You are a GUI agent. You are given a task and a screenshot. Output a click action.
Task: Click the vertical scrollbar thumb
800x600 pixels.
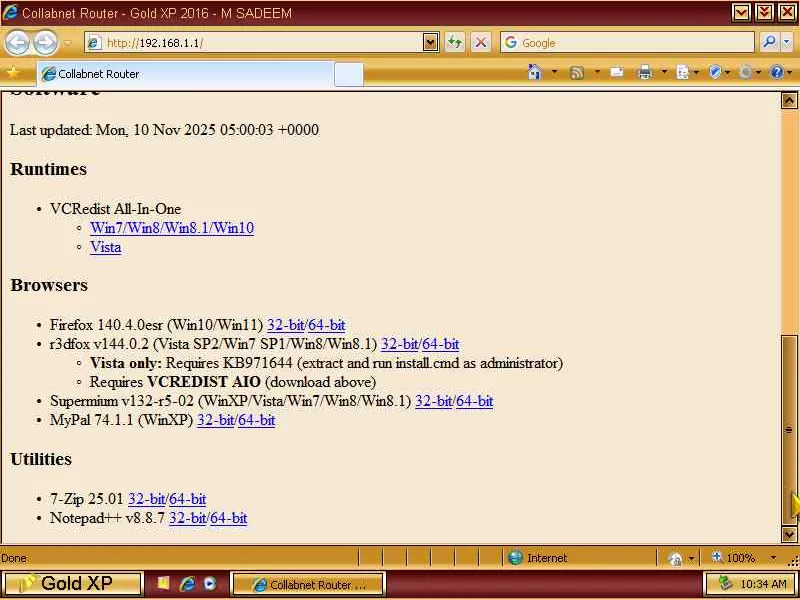(x=789, y=430)
